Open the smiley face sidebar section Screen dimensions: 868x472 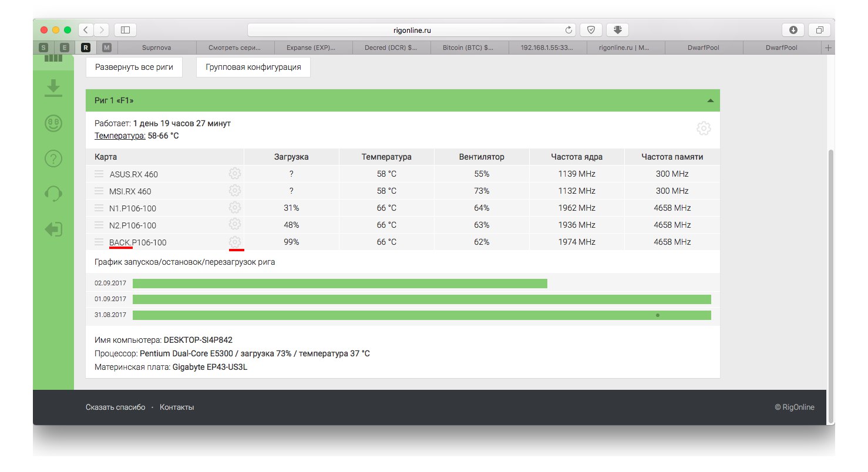click(x=53, y=123)
